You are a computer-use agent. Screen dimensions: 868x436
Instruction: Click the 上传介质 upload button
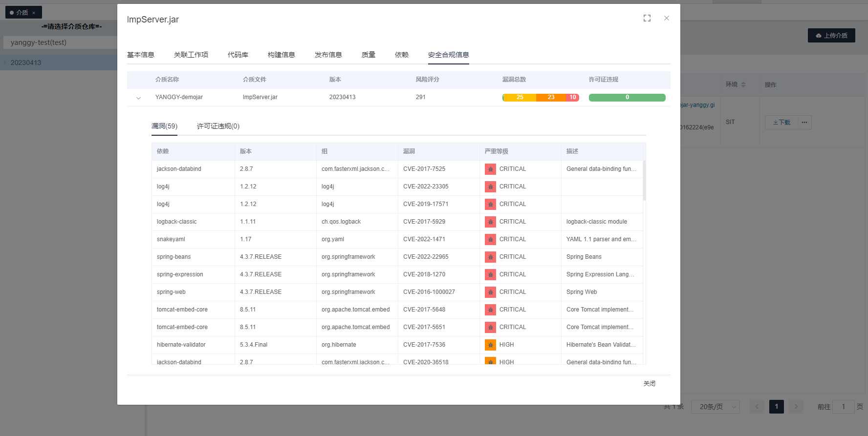coord(831,36)
